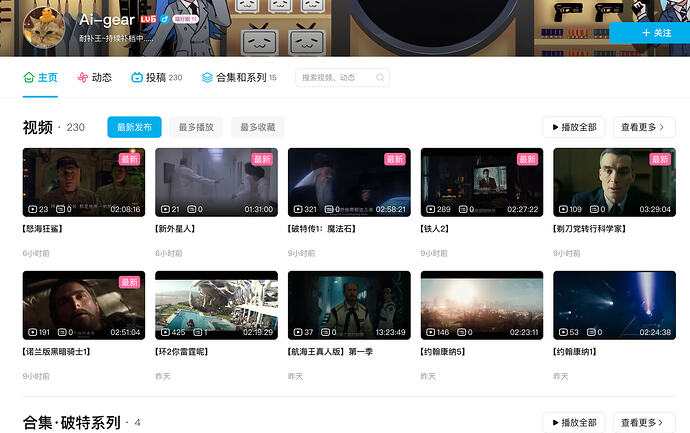Image resolution: width=690 pixels, height=433 pixels.
Task: Click the 【怒海狂鲨】 title link
Action: coord(43,229)
